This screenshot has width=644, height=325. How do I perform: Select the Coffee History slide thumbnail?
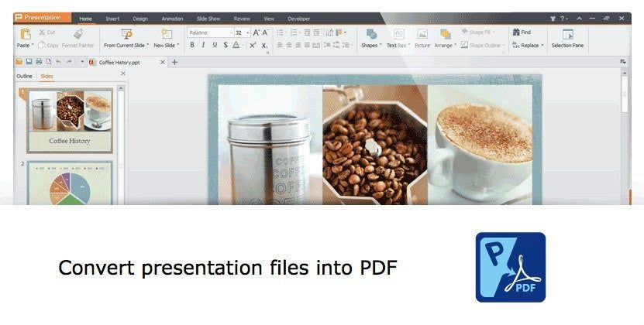click(x=70, y=119)
